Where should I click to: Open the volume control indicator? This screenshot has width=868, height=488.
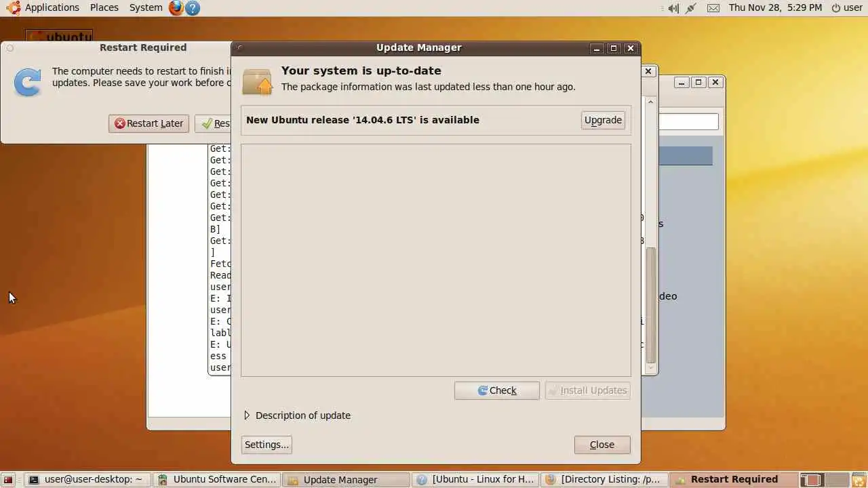point(673,8)
